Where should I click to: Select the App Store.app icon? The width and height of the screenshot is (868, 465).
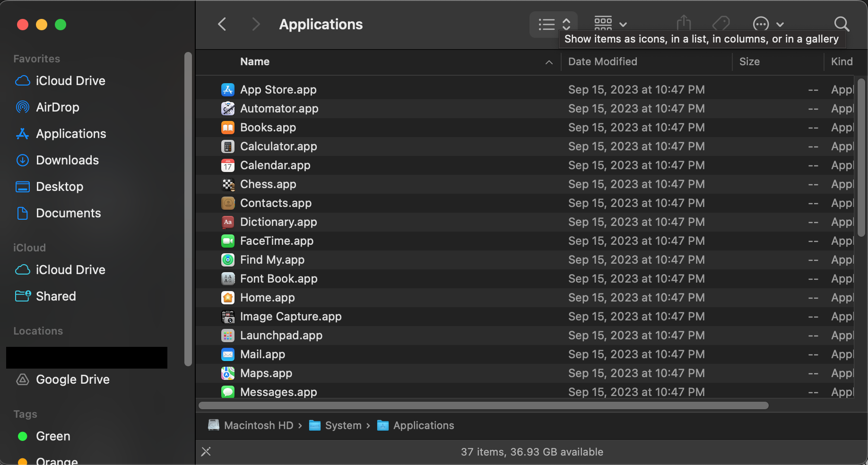tap(228, 90)
